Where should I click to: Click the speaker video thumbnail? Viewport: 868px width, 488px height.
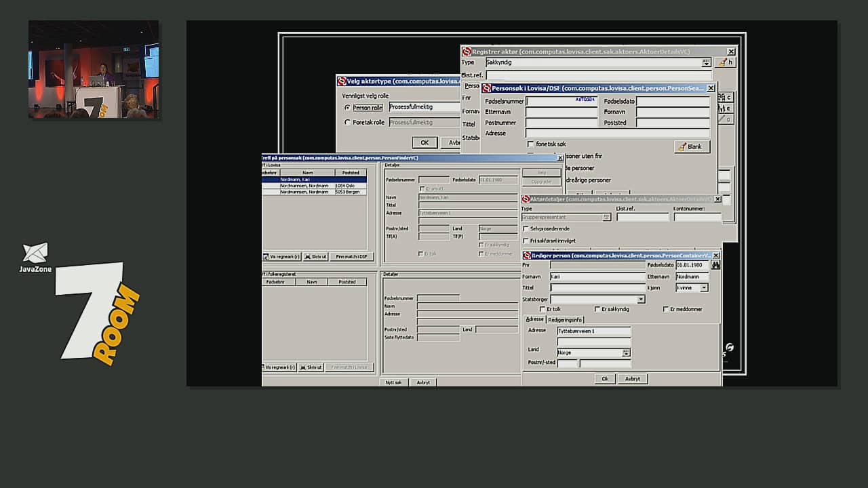[94, 70]
